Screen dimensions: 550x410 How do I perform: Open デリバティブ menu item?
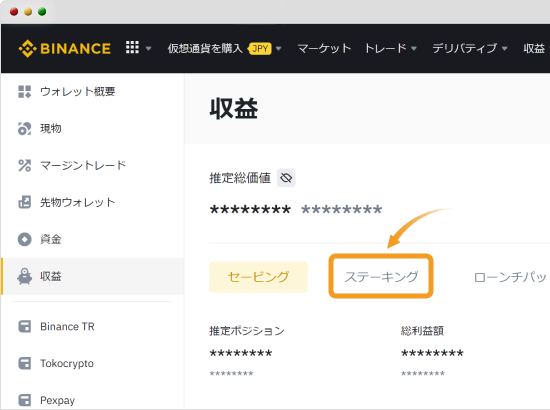[x=464, y=48]
